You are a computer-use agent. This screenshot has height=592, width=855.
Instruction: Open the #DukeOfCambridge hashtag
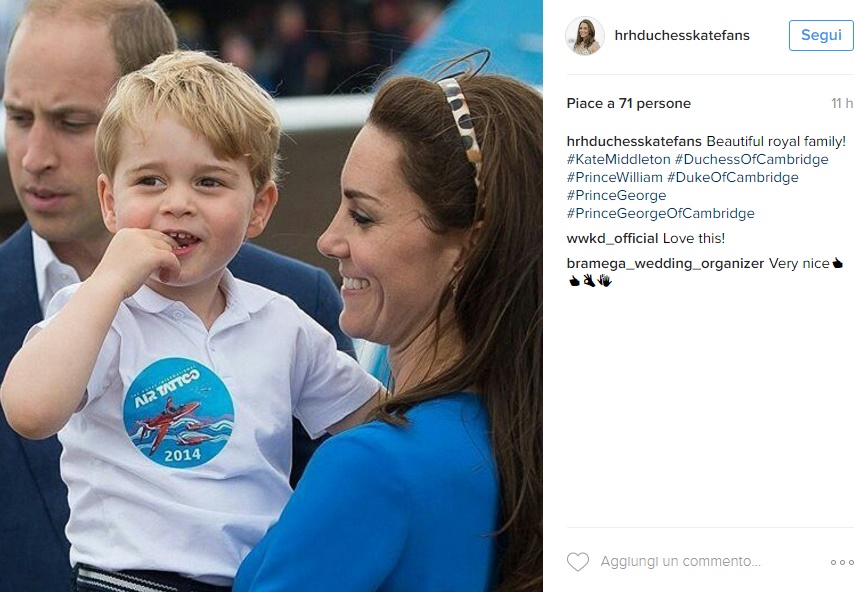[732, 177]
